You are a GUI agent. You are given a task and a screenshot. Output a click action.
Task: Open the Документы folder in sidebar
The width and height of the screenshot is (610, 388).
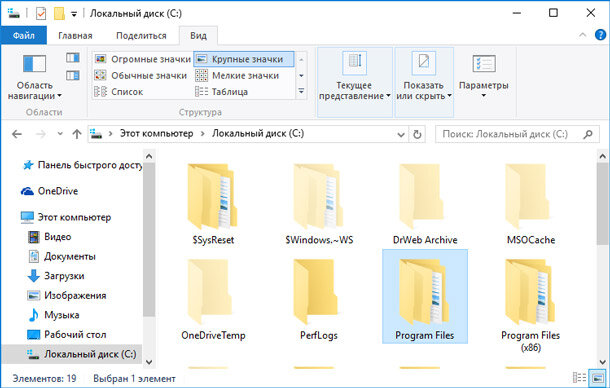[x=62, y=256]
